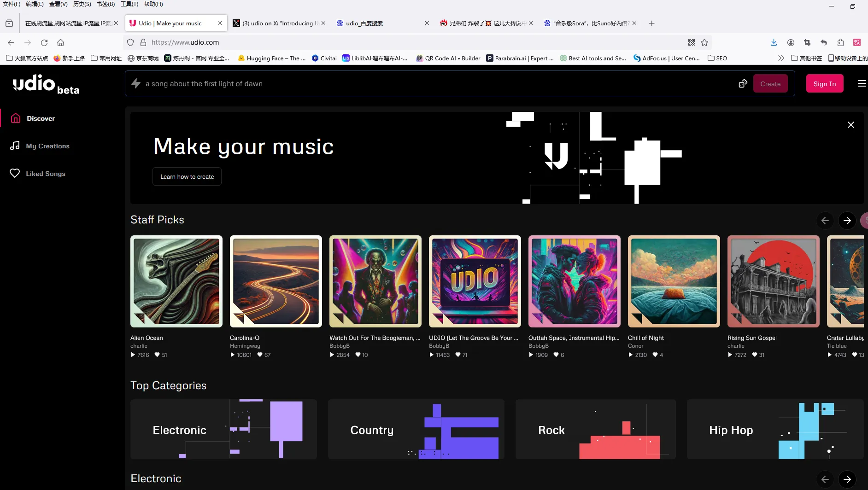Image resolution: width=868 pixels, height=490 pixels.
Task: Like the Carolina-O song heart
Action: [x=260, y=355]
